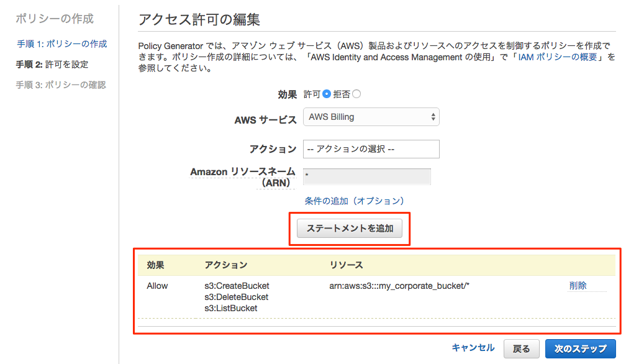Viewport: 626px width, 364px height.
Task: Click 条件の追加（オプション） link
Action: click(x=354, y=201)
